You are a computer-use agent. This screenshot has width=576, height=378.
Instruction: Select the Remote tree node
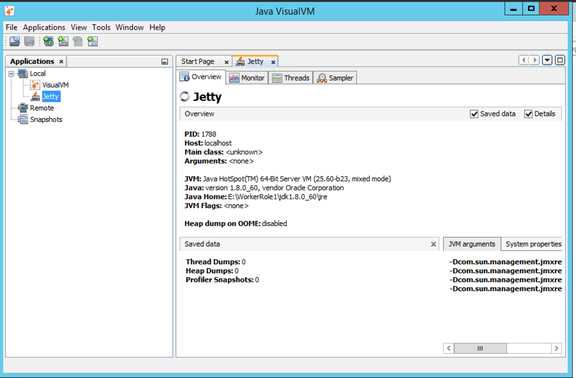pyautogui.click(x=42, y=108)
